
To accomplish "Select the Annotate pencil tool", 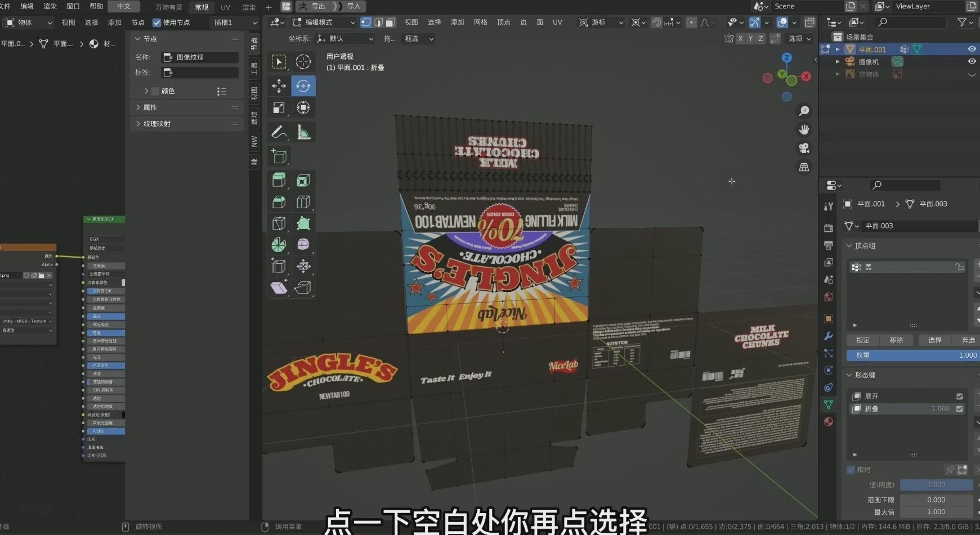I will click(x=279, y=132).
